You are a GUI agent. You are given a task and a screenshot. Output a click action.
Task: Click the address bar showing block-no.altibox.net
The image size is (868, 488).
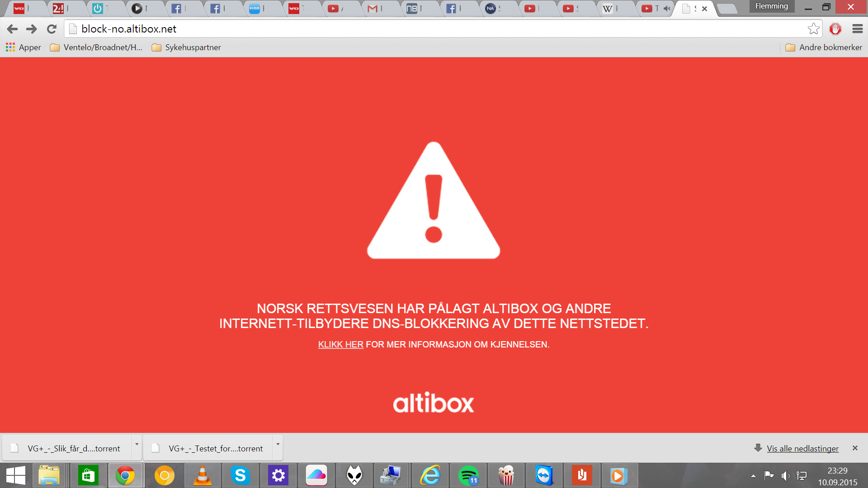443,29
